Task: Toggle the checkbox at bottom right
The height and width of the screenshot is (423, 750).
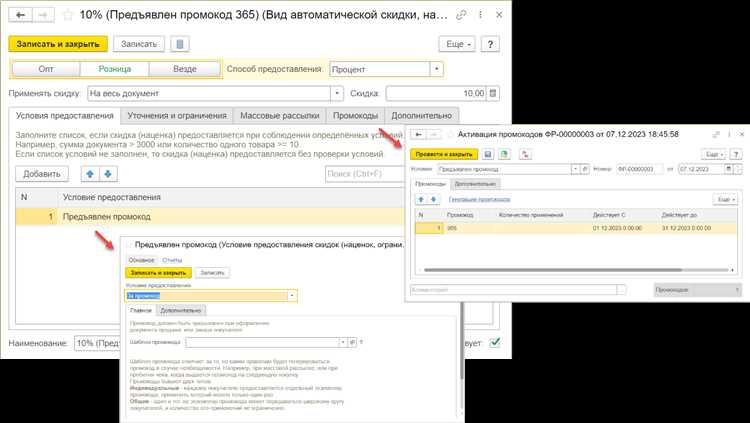Action: [x=494, y=343]
